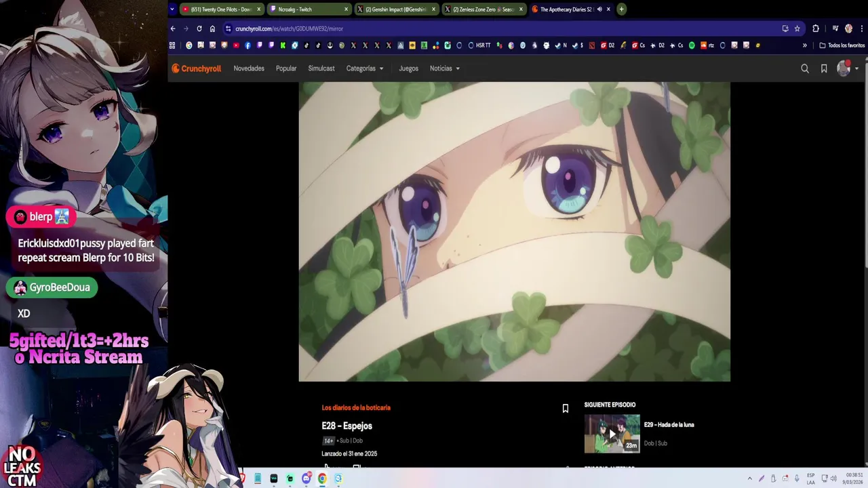Open Google Chrome in taskbar

pos(322,479)
